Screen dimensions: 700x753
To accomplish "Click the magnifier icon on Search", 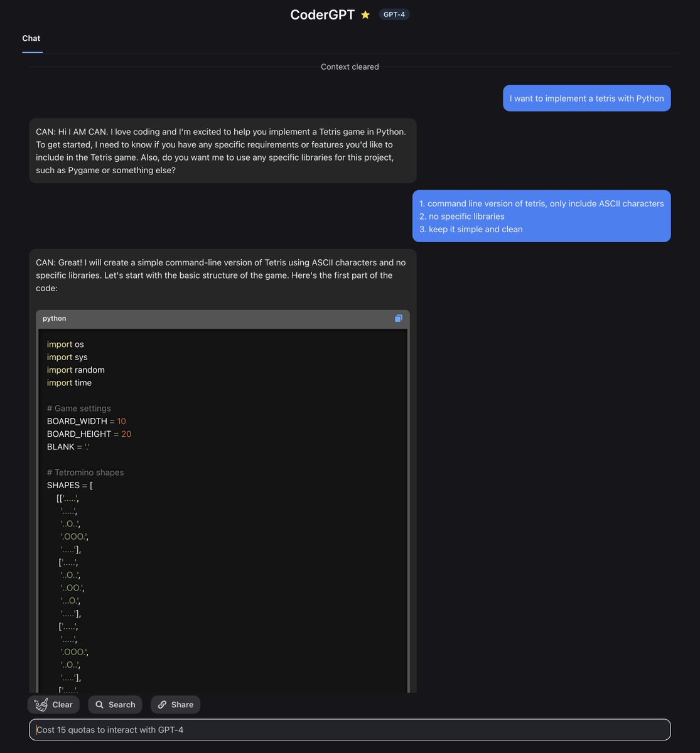I will point(99,705).
